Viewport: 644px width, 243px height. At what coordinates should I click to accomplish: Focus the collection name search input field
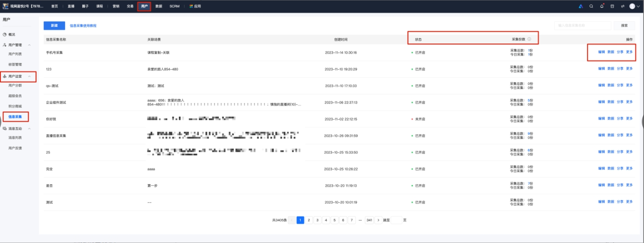pyautogui.click(x=582, y=26)
